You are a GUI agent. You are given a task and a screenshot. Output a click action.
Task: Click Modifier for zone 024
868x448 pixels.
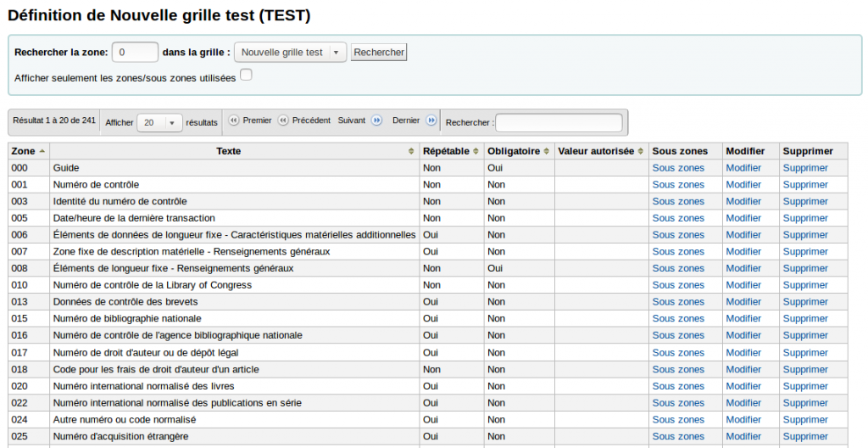click(x=743, y=420)
